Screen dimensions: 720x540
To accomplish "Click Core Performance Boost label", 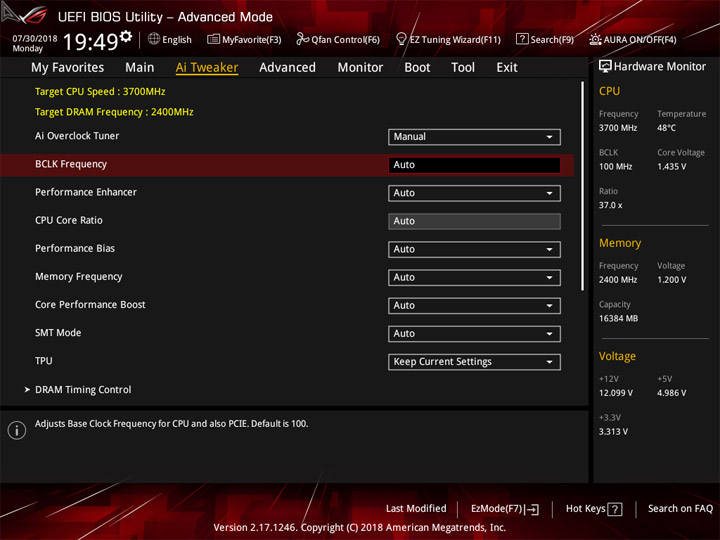I will (x=90, y=304).
